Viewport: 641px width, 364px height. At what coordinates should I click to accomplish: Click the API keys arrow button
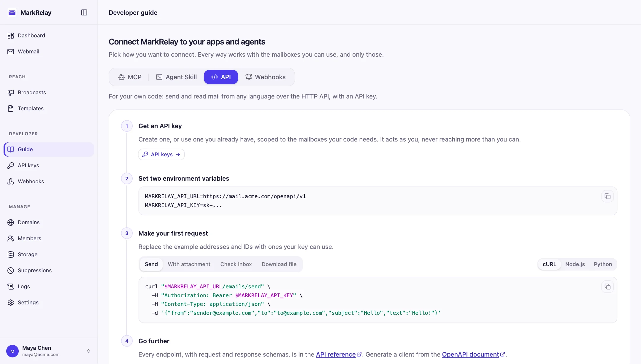(161, 155)
